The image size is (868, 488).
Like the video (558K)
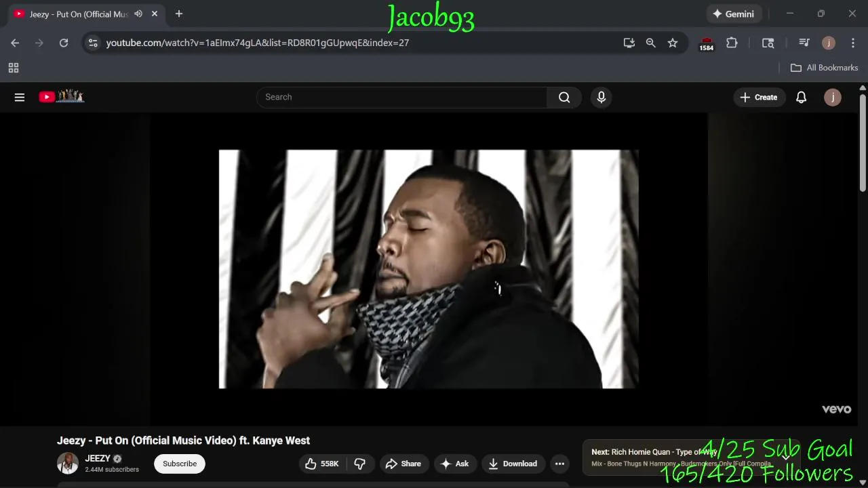click(x=323, y=464)
